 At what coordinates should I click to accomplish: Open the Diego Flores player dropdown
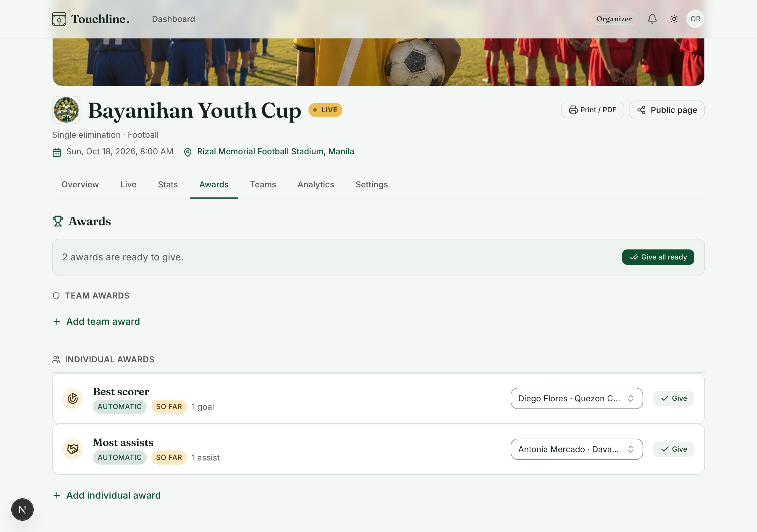(x=577, y=398)
